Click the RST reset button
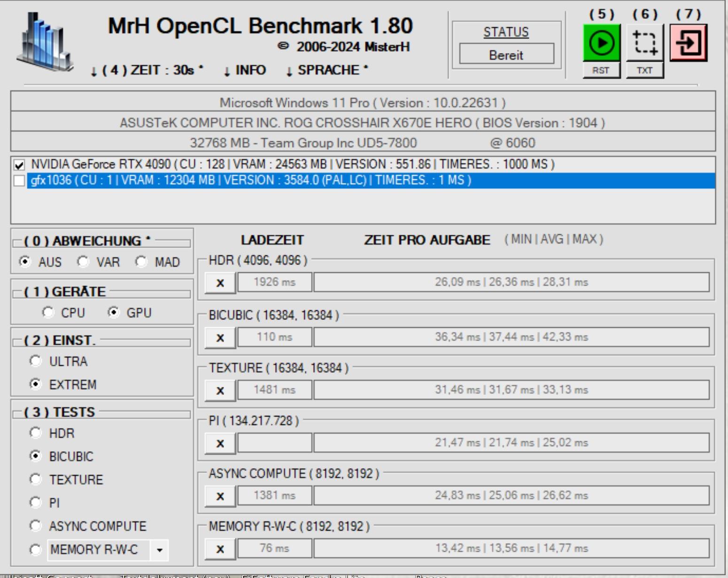Image resolution: width=728 pixels, height=578 pixels. (x=601, y=70)
